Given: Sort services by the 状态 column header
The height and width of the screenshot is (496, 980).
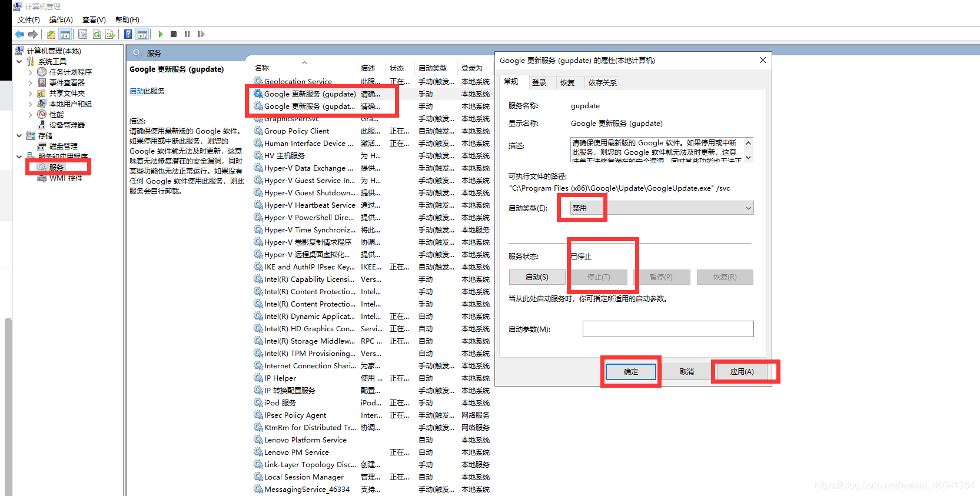Looking at the screenshot, I should click(x=400, y=68).
